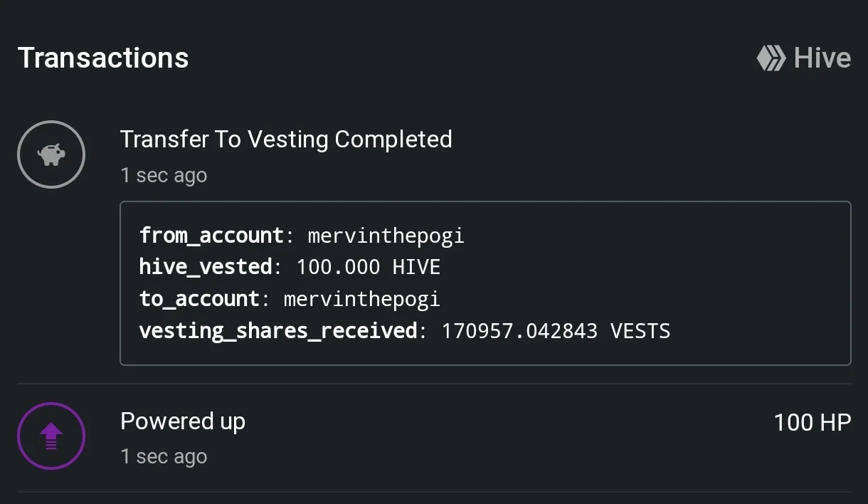868x504 pixels.
Task: Click the 170957.042843 number
Action: tap(519, 330)
